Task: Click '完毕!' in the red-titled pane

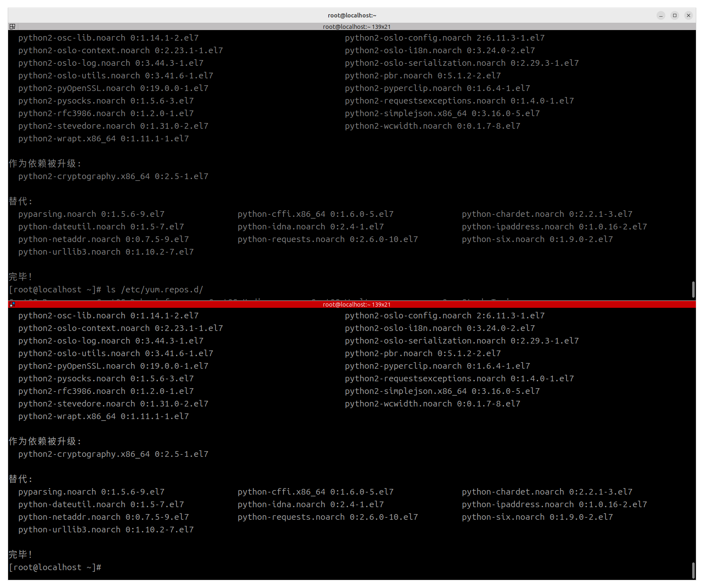Action: click(x=20, y=555)
